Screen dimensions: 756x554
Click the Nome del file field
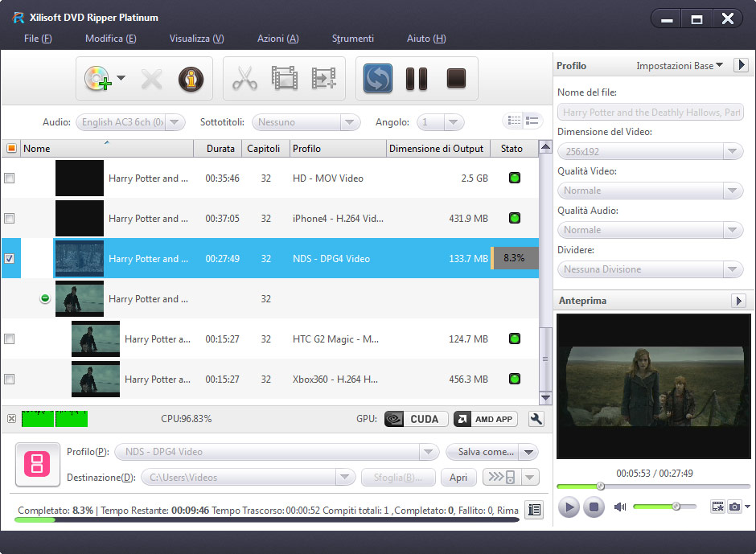coord(651,113)
